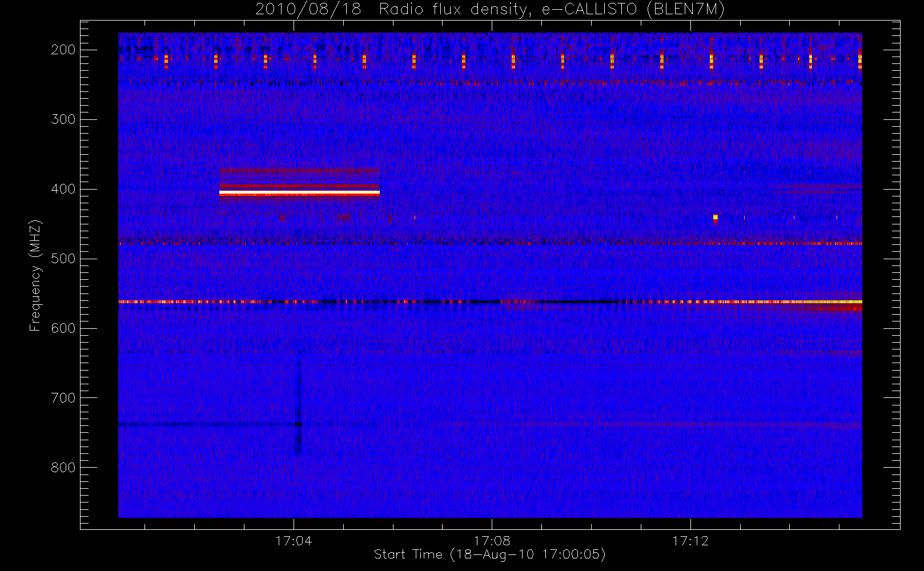Click the 300 frequency axis label
The height and width of the screenshot is (571, 924).
point(63,119)
